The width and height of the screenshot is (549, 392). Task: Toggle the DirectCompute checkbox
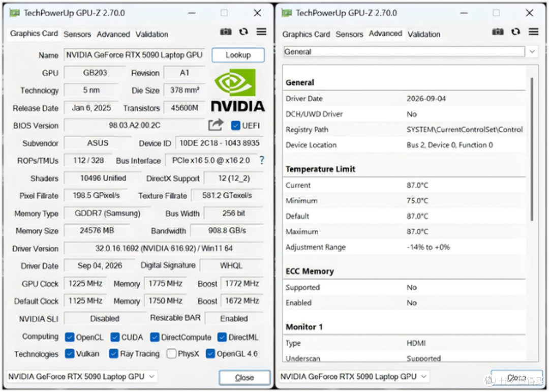[155, 337]
